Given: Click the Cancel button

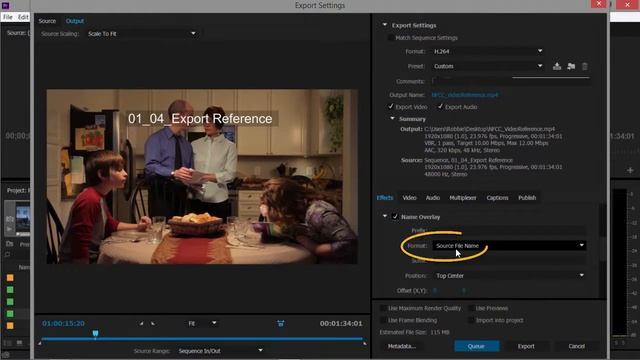Looking at the screenshot, I should (576, 346).
